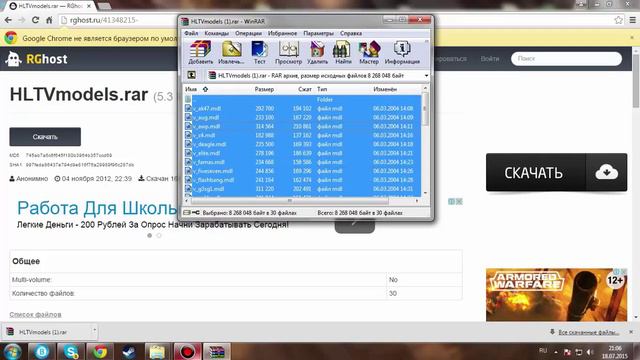The height and width of the screenshot is (360, 640).
Task: Bookmark the page with the star icon
Action: 619,20
